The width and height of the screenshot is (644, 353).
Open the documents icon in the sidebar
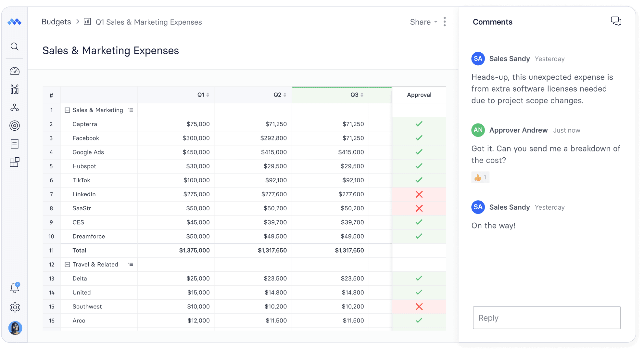(x=14, y=144)
